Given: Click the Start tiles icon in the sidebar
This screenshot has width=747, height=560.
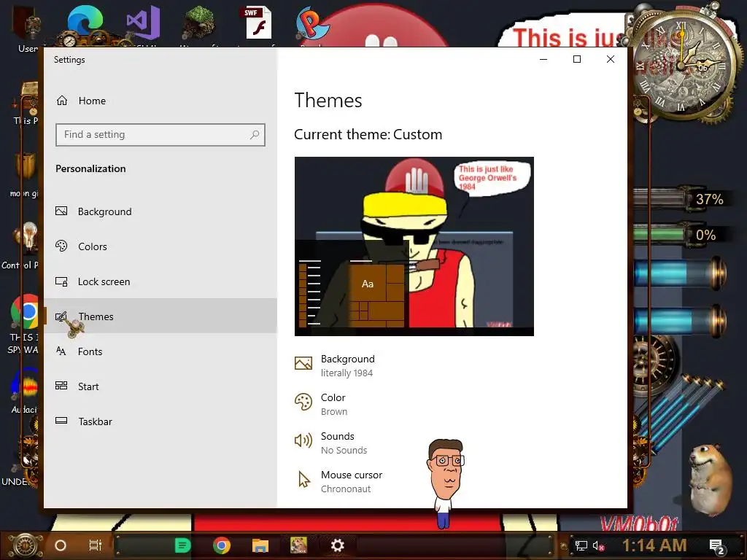Looking at the screenshot, I should click(61, 386).
